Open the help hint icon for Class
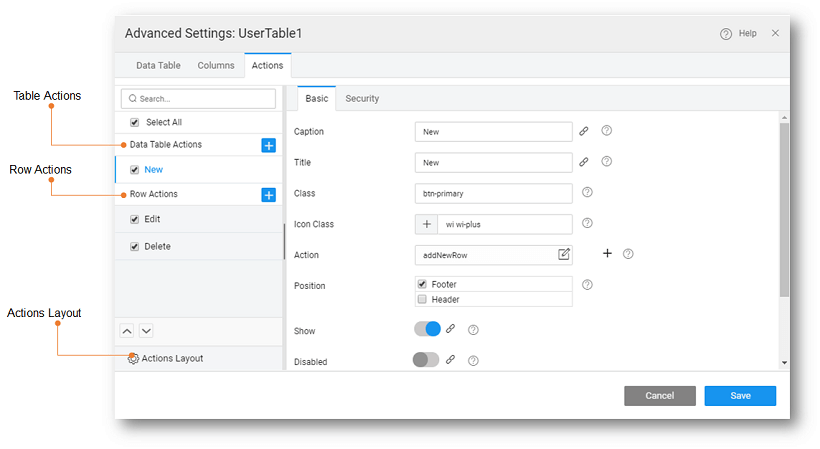The width and height of the screenshot is (820, 449). pyautogui.click(x=587, y=193)
